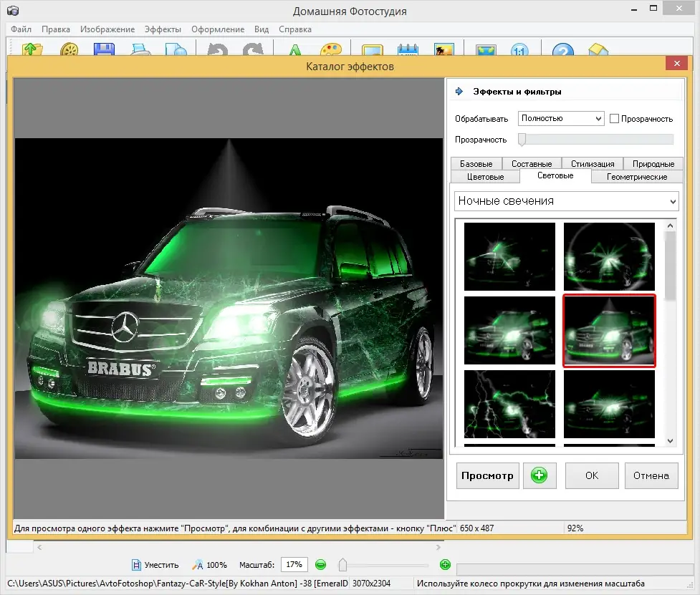Expand the Ночные свечения effects dropdown
Viewport: 700px width, 595px height.
566,201
